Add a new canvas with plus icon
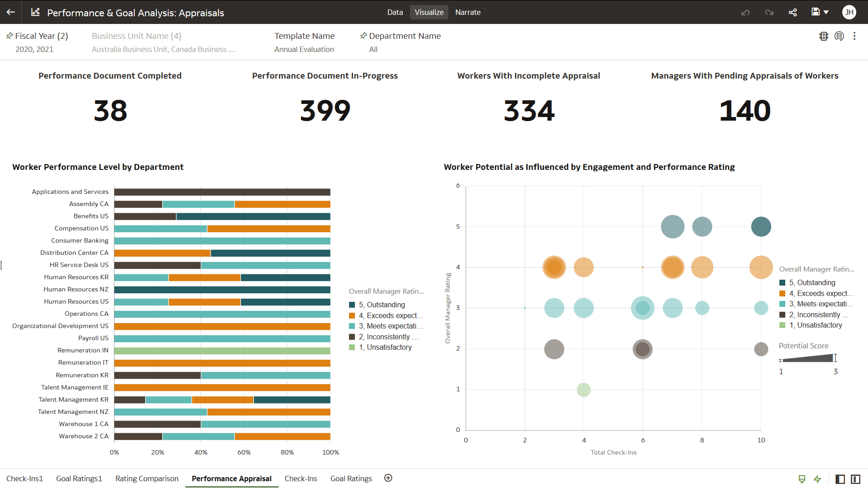Viewport: 868px width, 488px height. [388, 478]
